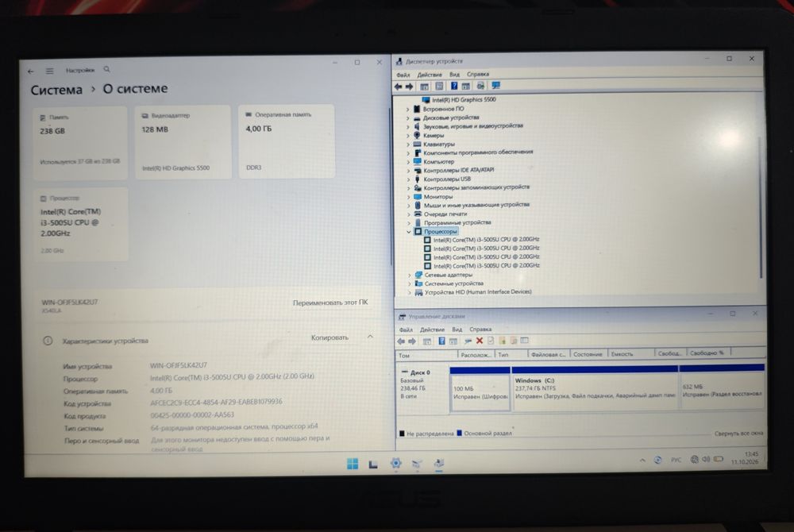Click Back arrow in Disk Management toolbar
Viewport: 794px width, 532px height.
click(401, 341)
